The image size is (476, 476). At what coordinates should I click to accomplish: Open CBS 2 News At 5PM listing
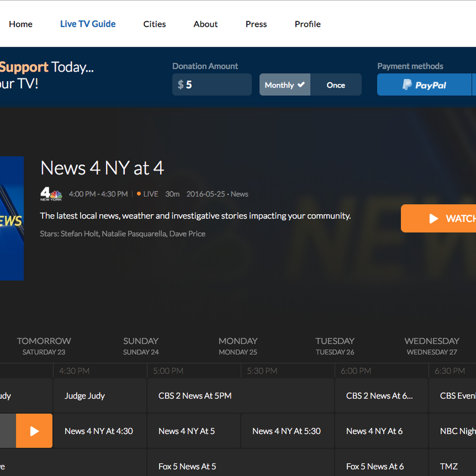pos(240,396)
